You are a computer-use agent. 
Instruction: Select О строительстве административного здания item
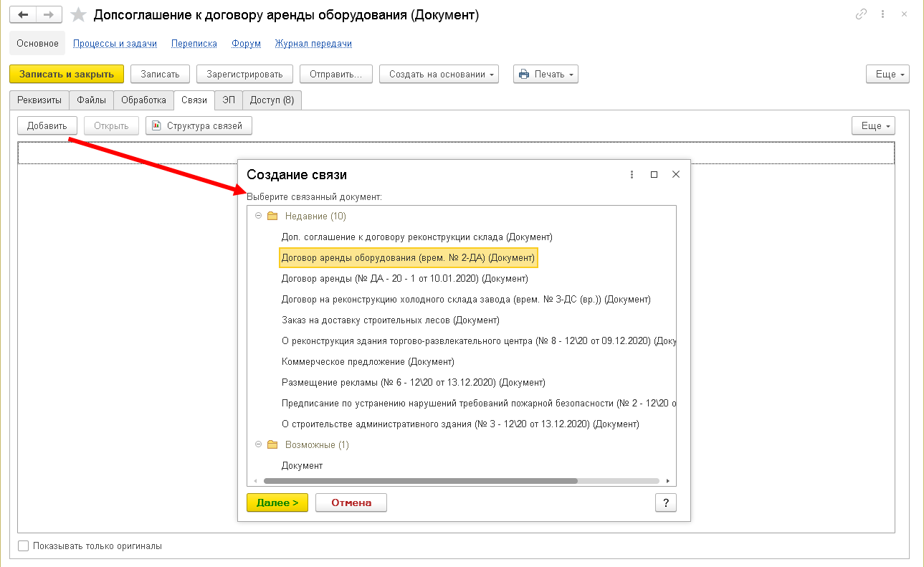click(x=460, y=424)
